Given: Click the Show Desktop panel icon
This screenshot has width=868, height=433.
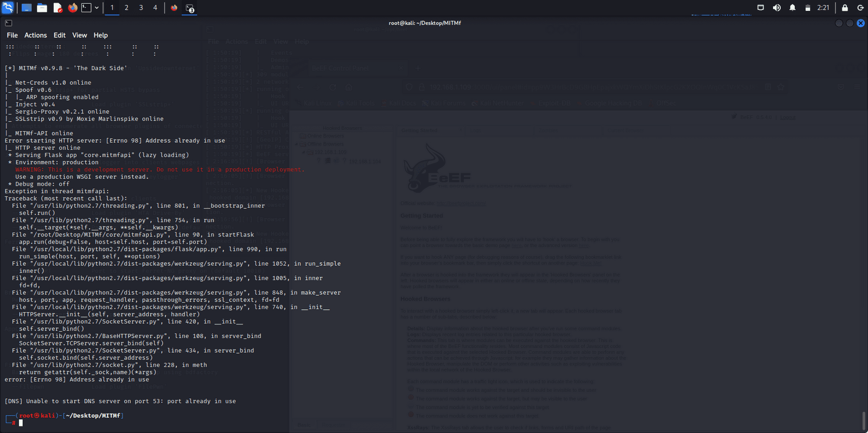Looking at the screenshot, I should point(26,8).
